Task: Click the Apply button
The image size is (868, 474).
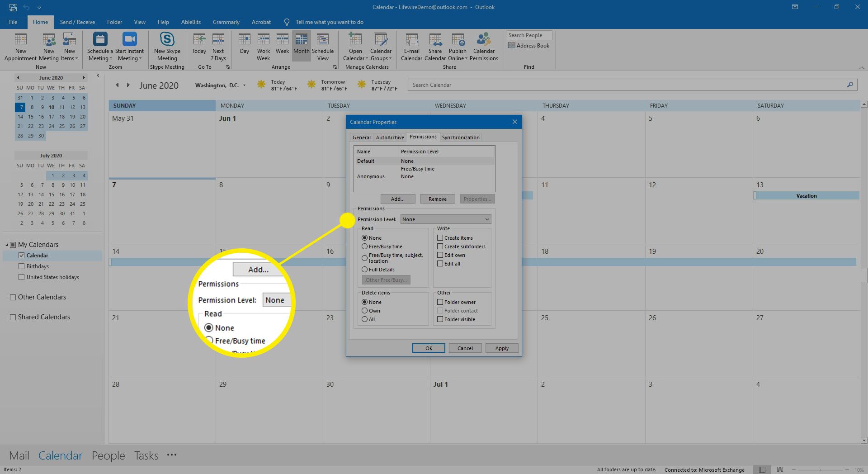Action: point(501,348)
